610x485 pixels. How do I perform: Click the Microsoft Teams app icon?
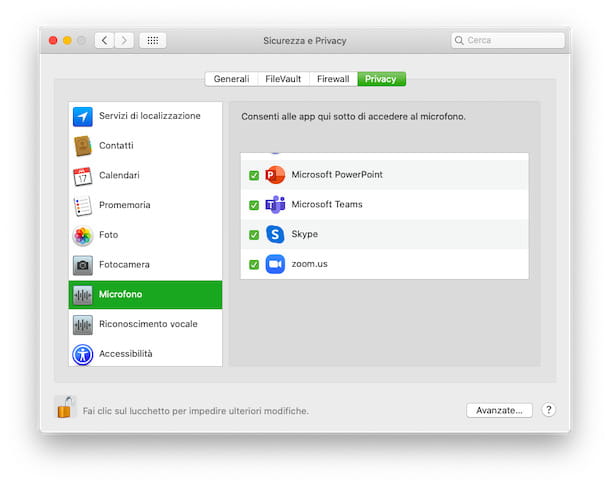(275, 205)
